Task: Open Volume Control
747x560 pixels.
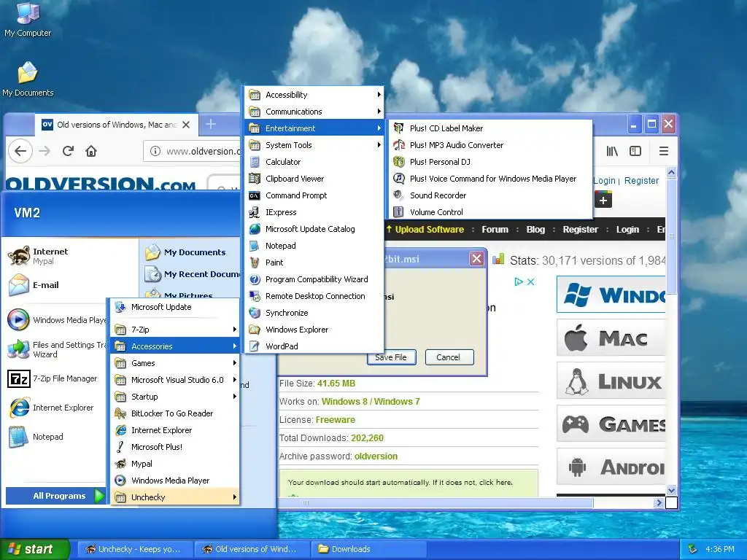Action: pyautogui.click(x=491, y=212)
